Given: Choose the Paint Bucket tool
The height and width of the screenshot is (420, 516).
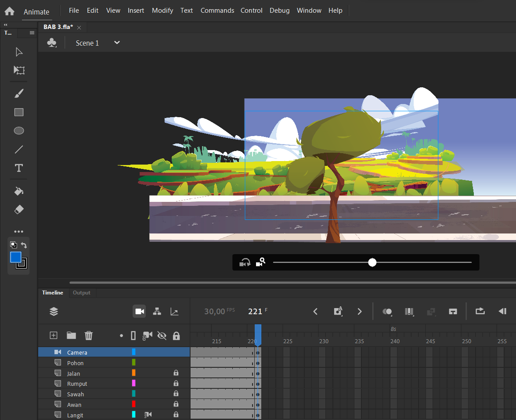Looking at the screenshot, I should tap(19, 191).
